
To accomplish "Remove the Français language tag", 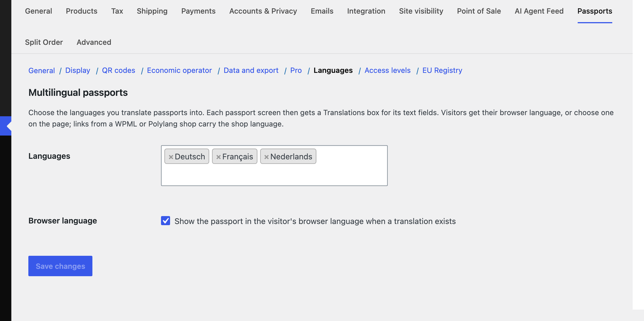I will 218,157.
